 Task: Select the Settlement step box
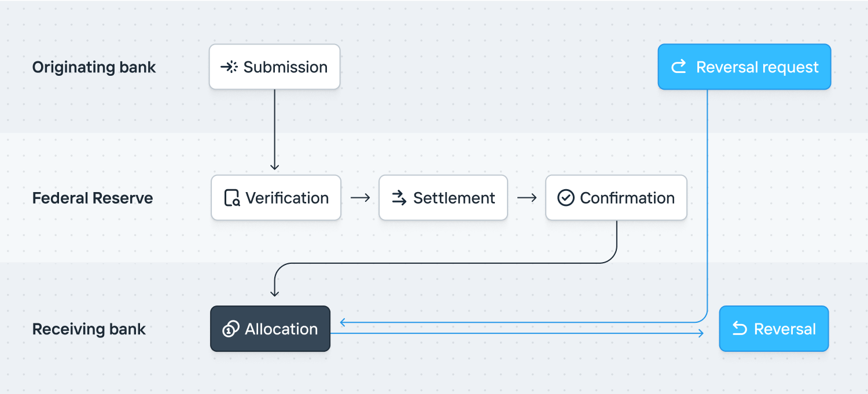pyautogui.click(x=443, y=198)
